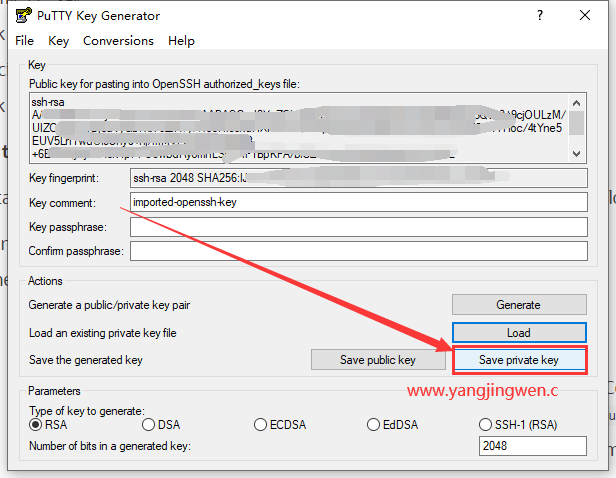Open the Help menu

coord(181,40)
